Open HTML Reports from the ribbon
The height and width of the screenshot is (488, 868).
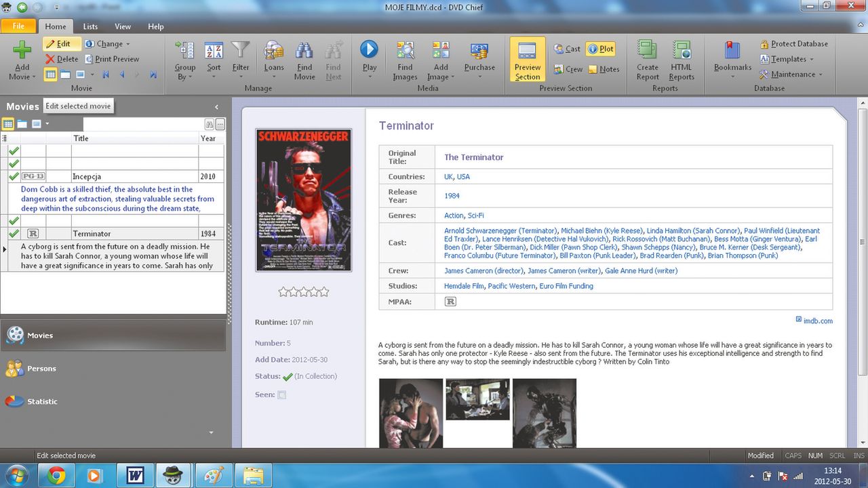(x=682, y=60)
